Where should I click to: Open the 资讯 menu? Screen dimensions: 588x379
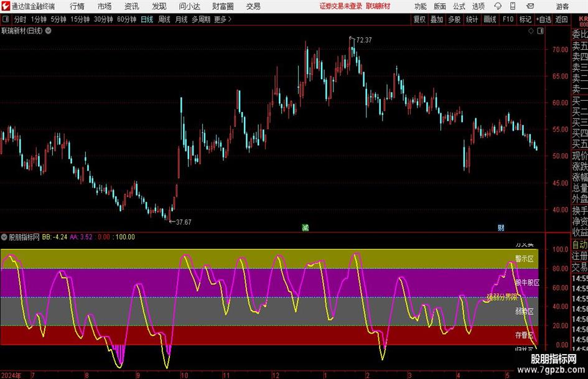(132, 6)
